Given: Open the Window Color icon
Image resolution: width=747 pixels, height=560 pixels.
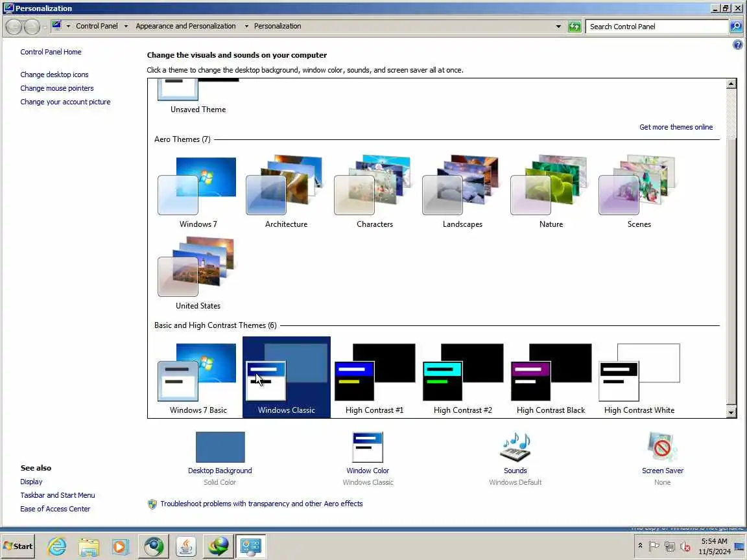Looking at the screenshot, I should pos(367,447).
